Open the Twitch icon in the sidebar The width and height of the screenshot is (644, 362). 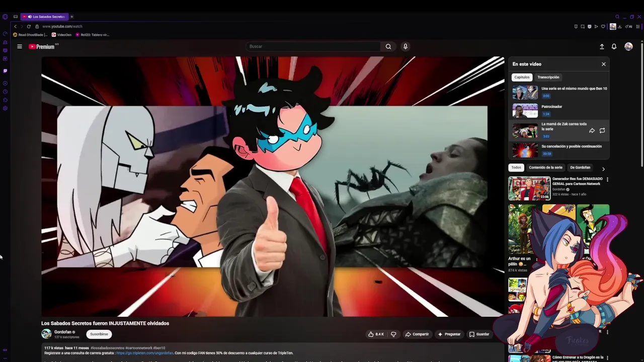click(x=5, y=71)
